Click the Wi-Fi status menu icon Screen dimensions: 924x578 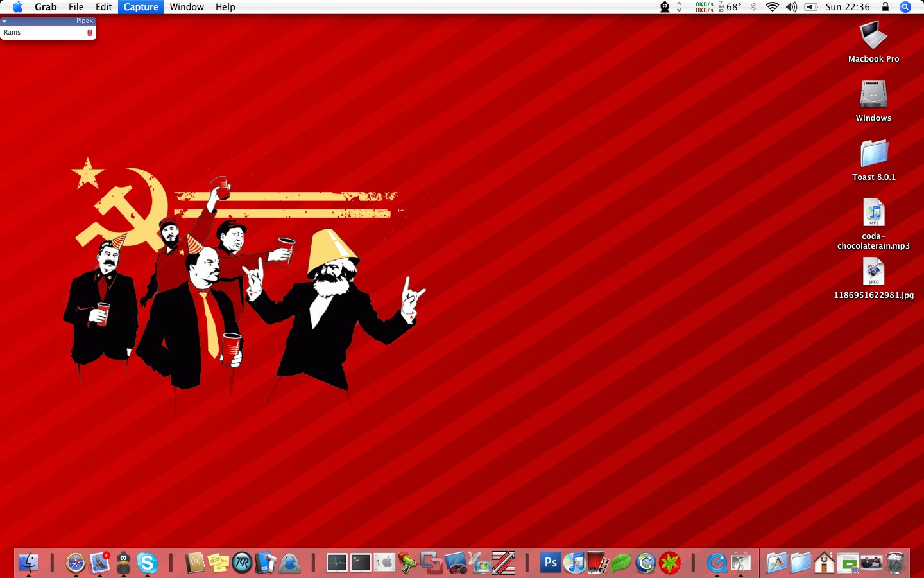click(x=773, y=7)
